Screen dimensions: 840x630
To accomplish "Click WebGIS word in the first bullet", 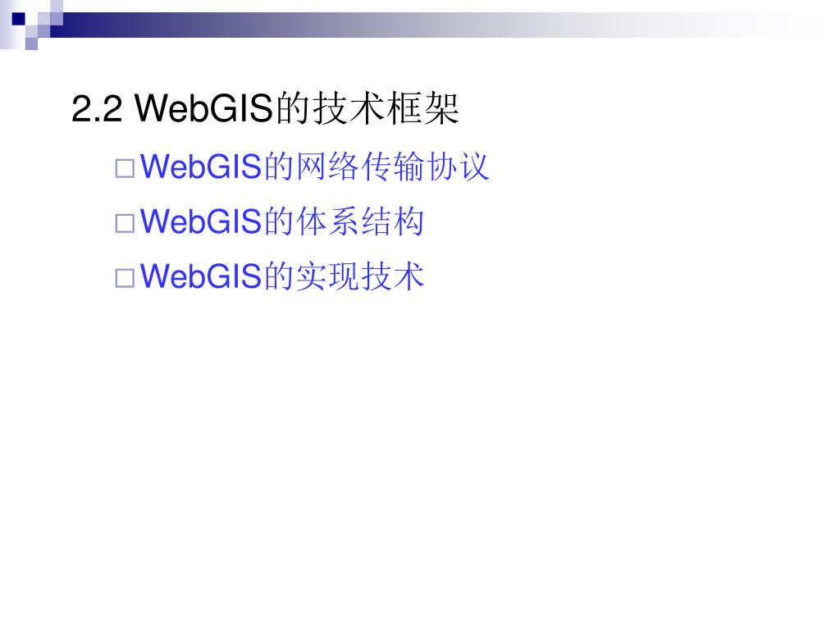I will click(201, 167).
